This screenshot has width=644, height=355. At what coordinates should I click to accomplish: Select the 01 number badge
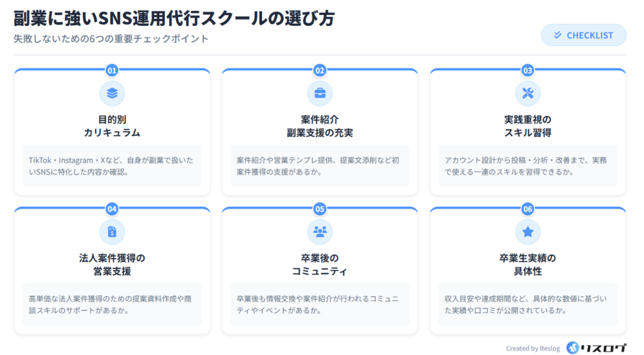pyautogui.click(x=112, y=70)
